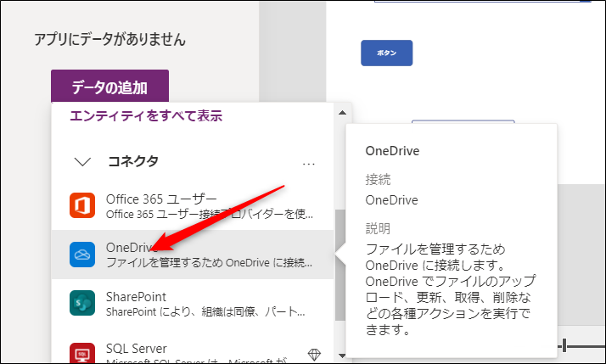Screen dimensions: 606x364
Task: Choose the SharePoint connector name
Action: point(136,297)
